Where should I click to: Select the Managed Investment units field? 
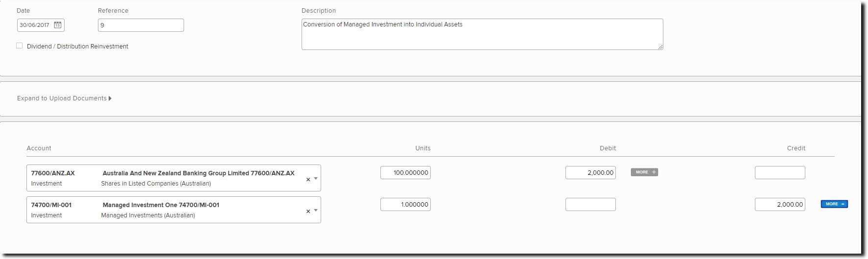[x=405, y=205]
